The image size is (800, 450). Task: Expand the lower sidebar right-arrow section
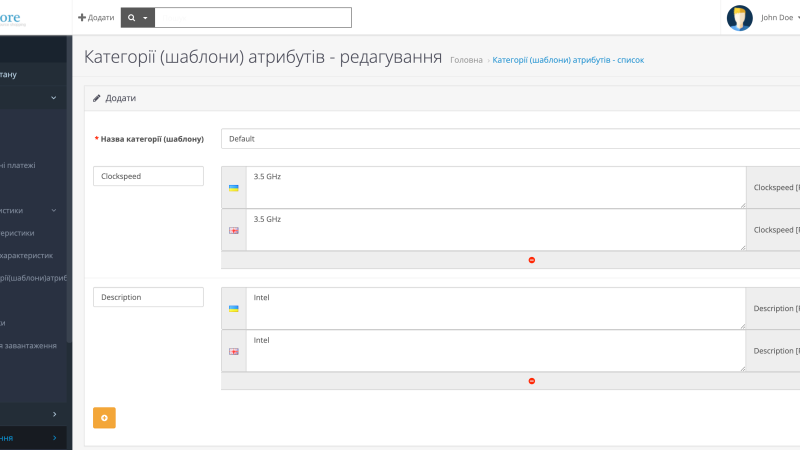[55, 414]
